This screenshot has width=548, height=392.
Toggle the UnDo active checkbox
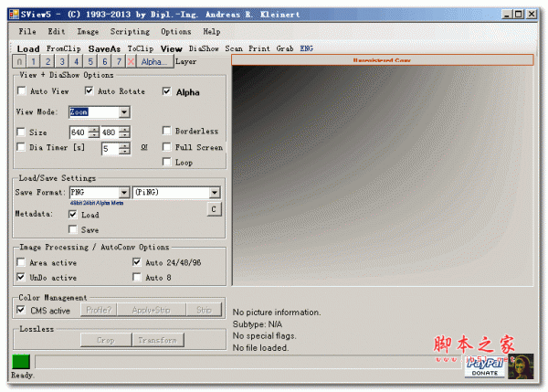21,277
